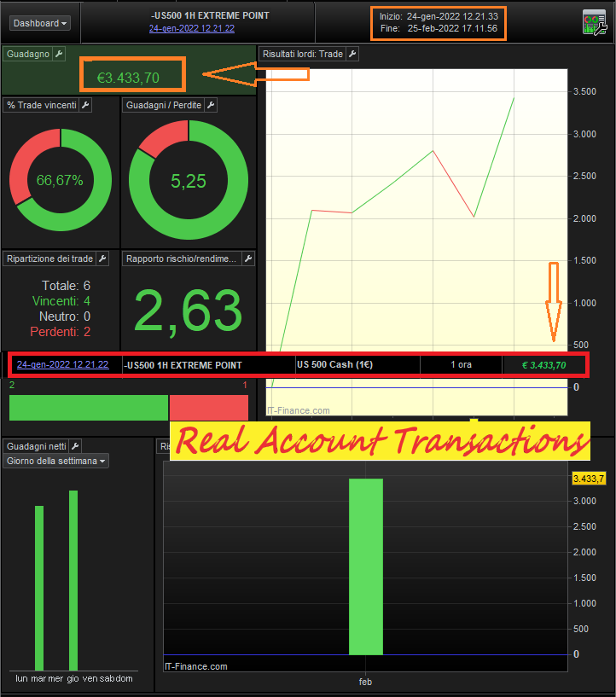
Task: Select the Guadagni netti panel title
Action: click(x=37, y=446)
